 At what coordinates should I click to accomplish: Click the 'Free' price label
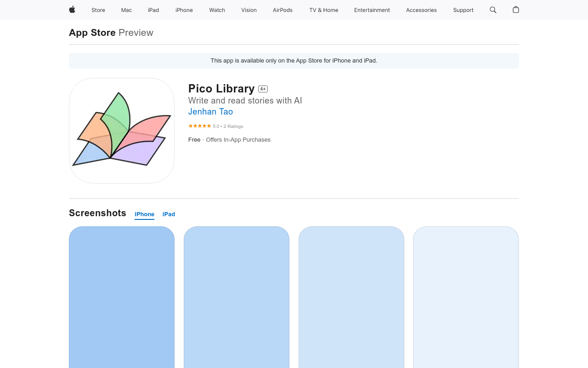pyautogui.click(x=194, y=140)
